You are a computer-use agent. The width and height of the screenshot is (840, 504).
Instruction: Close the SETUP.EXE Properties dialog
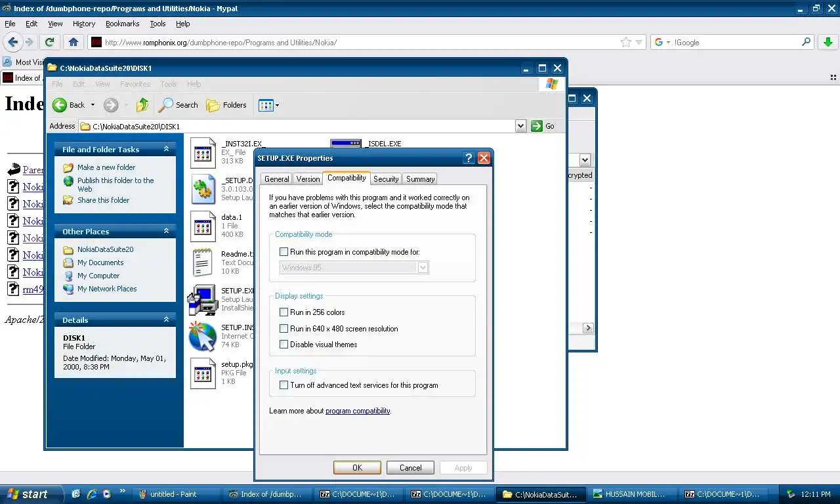(x=484, y=158)
